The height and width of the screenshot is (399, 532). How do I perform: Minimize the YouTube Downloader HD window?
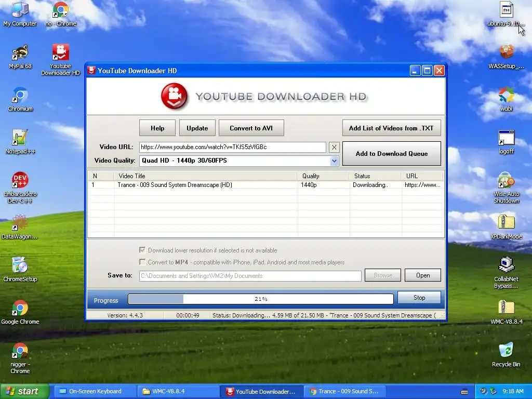click(415, 71)
